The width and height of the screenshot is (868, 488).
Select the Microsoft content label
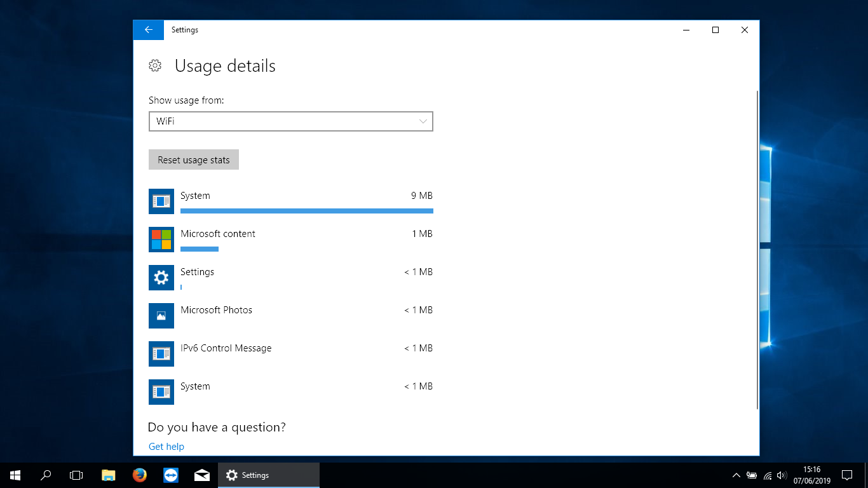pos(218,234)
